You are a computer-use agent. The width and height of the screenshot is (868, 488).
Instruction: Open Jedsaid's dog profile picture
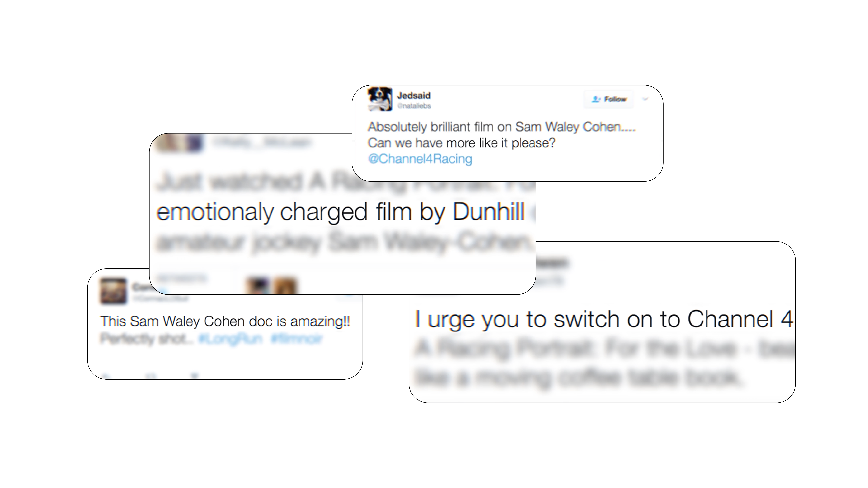380,99
